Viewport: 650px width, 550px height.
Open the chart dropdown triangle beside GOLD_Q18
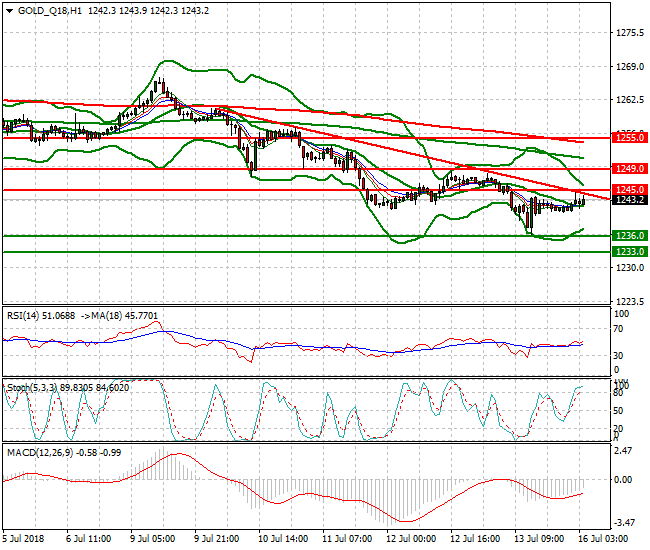[x=10, y=11]
